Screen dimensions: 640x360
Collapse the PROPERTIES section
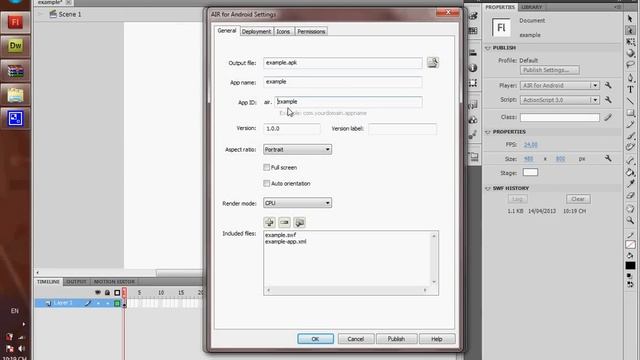pos(488,132)
